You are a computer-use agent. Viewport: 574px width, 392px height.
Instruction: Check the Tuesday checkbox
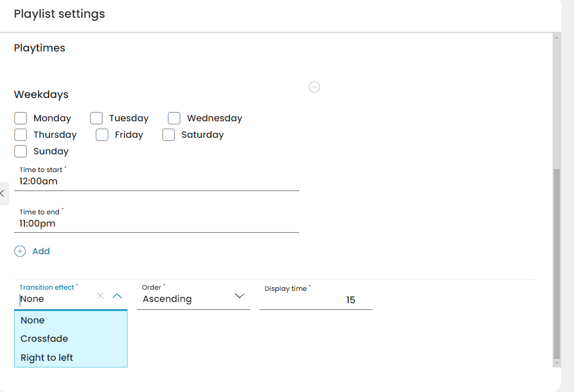[x=96, y=118]
